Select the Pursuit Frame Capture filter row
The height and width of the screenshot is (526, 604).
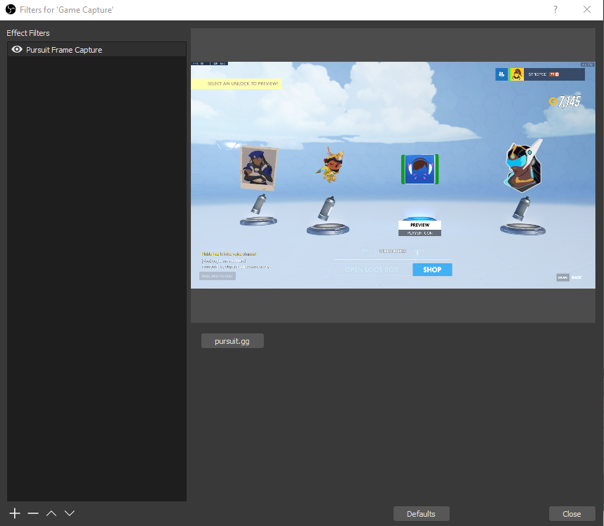[97, 50]
